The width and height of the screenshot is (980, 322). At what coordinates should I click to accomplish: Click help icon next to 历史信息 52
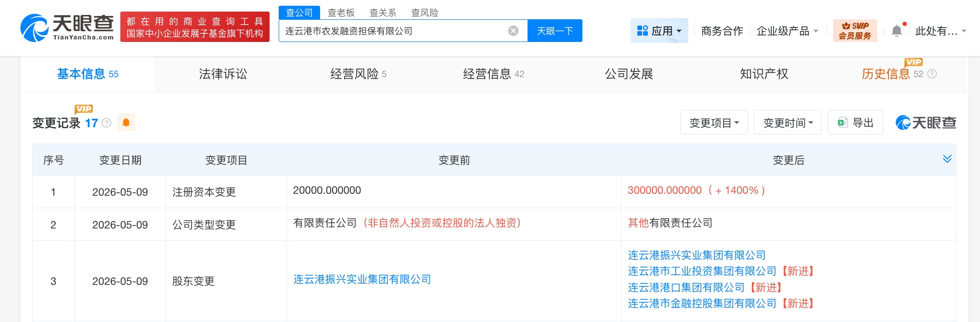pyautogui.click(x=932, y=74)
